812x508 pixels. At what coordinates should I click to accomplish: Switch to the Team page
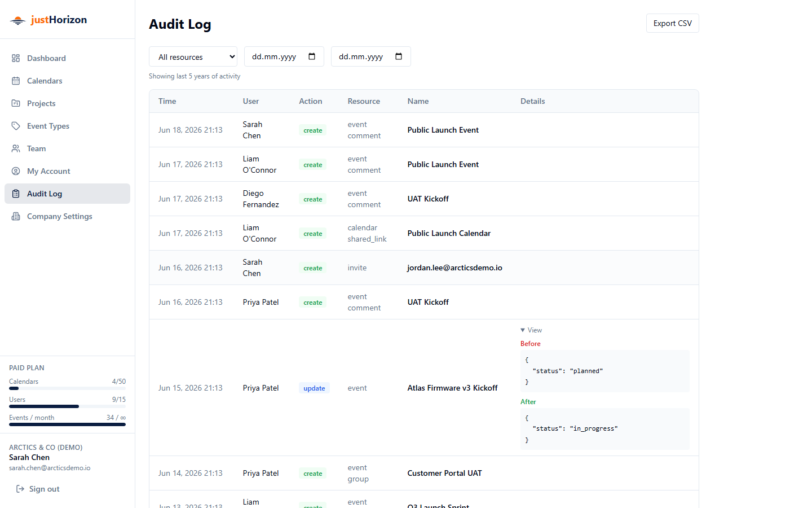pyautogui.click(x=67, y=148)
